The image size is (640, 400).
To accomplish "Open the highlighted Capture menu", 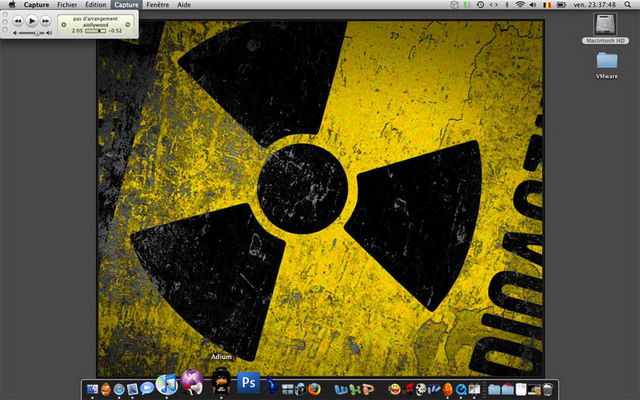I will coord(126,5).
